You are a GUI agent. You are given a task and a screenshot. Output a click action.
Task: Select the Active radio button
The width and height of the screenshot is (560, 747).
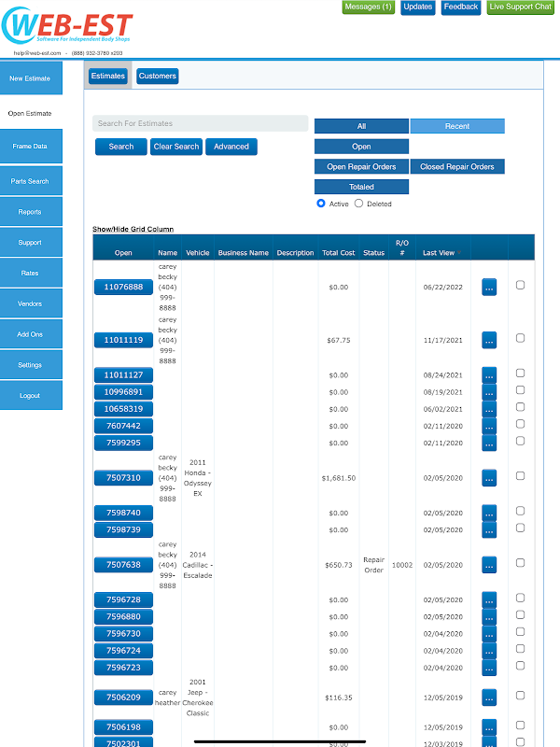(x=321, y=204)
